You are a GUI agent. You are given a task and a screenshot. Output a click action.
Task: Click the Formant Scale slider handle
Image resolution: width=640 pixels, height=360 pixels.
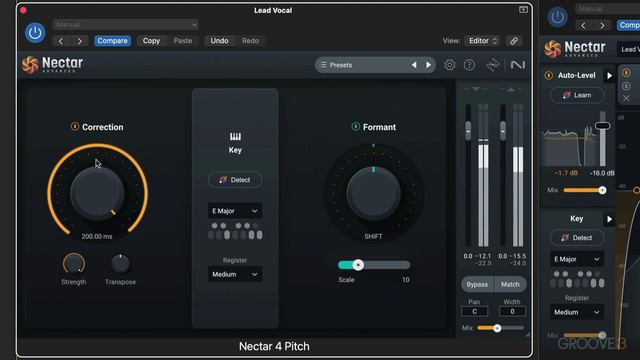[358, 265]
